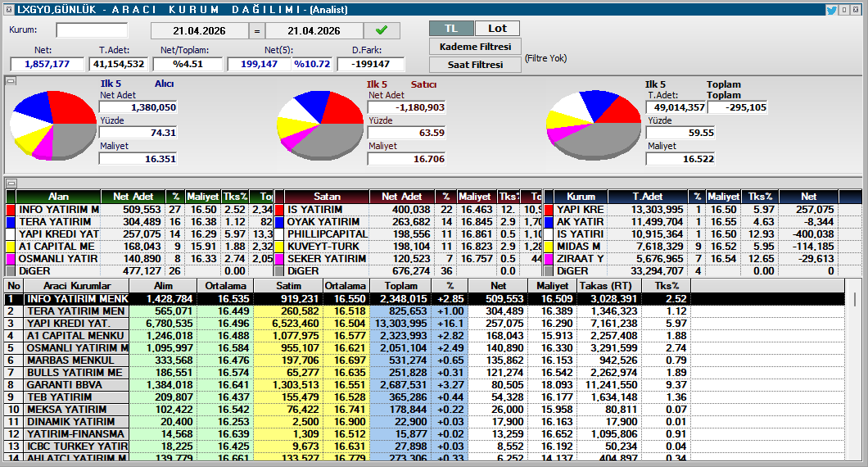Click magenta swatch beside OSMANLI YATIR

(x=10, y=259)
